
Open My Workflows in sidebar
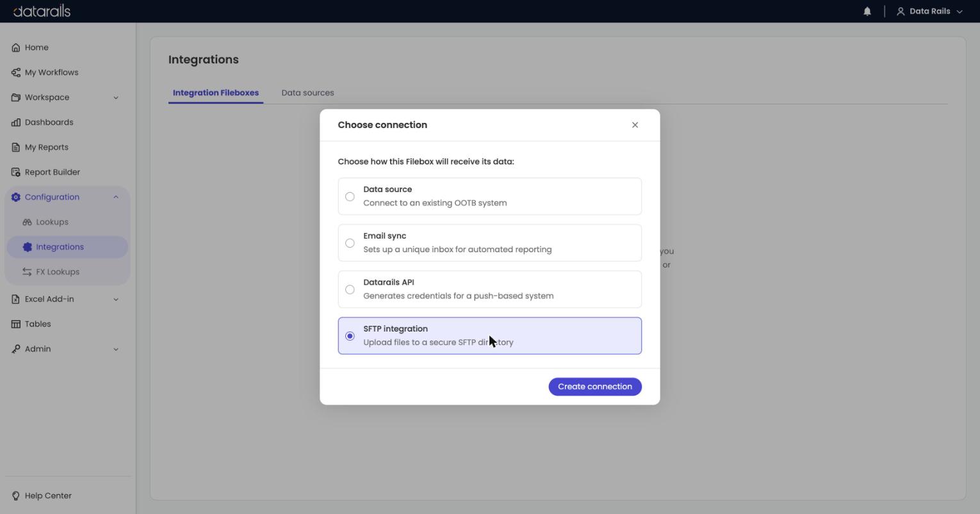pyautogui.click(x=51, y=72)
